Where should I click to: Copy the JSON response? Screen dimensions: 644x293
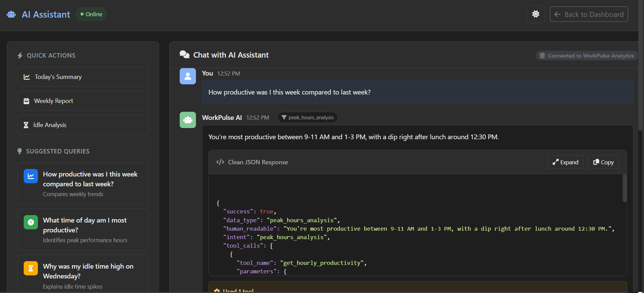(603, 162)
